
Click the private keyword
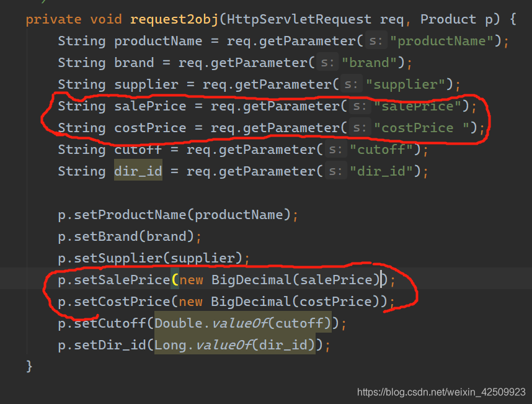click(x=53, y=19)
